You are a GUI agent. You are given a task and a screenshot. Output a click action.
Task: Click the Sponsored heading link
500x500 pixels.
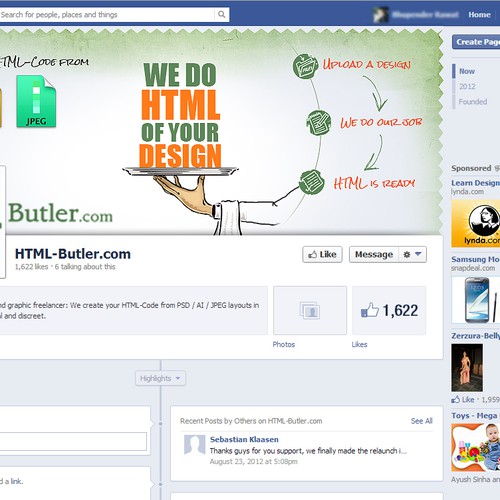tap(471, 168)
